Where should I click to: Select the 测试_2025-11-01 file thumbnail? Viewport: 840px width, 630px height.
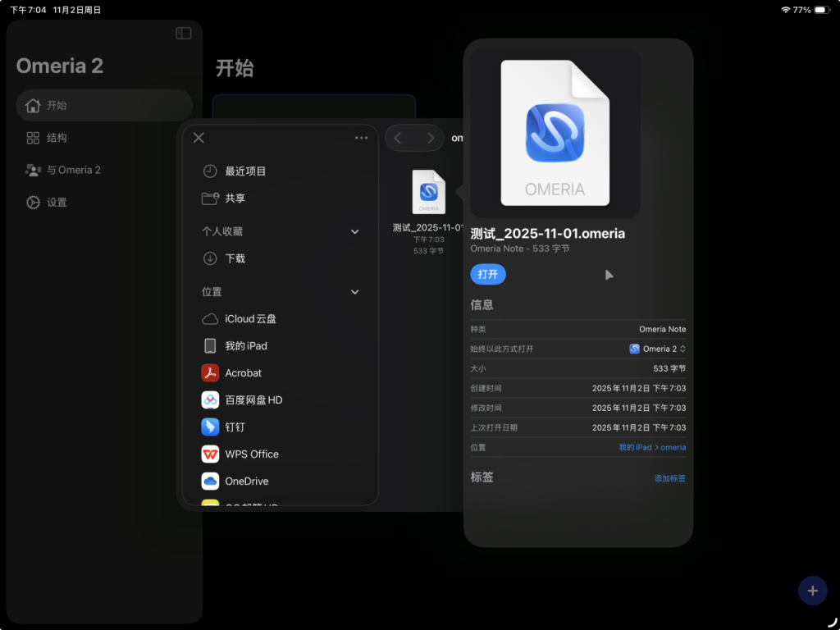[428, 193]
